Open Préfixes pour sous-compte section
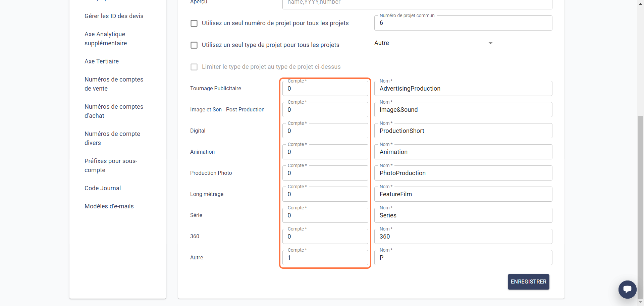Image resolution: width=644 pixels, height=306 pixels. (x=111, y=165)
